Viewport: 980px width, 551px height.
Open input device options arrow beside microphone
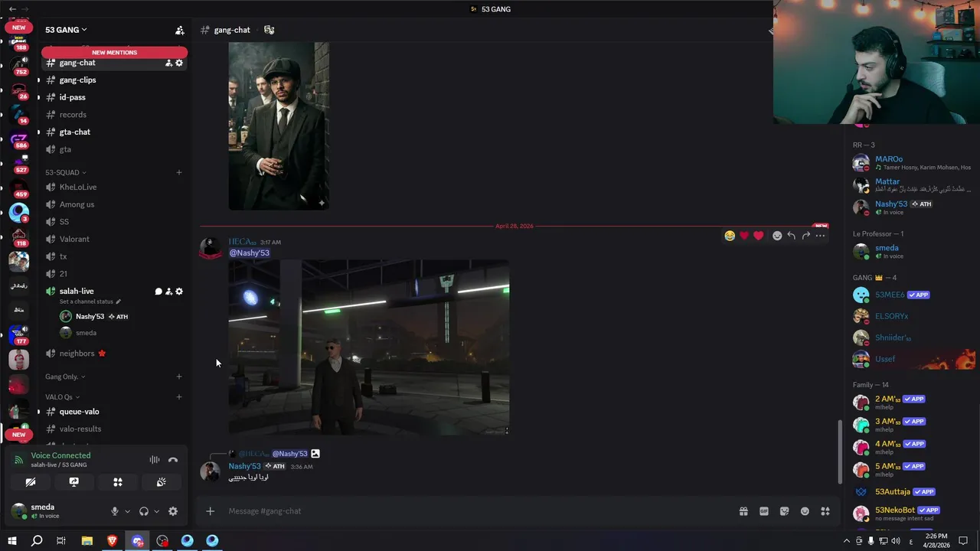click(x=127, y=511)
